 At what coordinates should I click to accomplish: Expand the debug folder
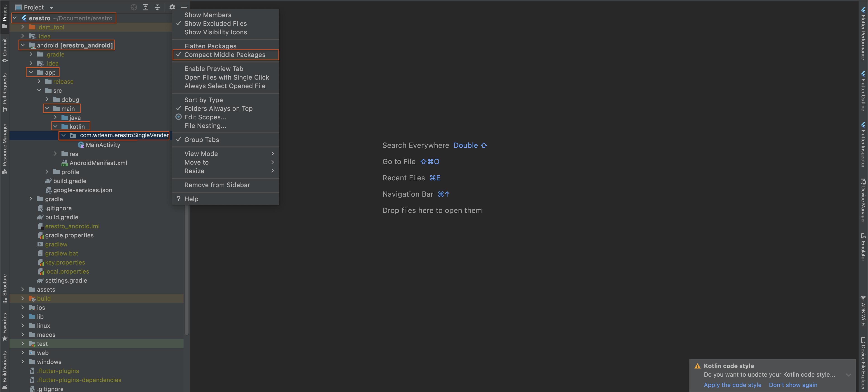click(47, 99)
